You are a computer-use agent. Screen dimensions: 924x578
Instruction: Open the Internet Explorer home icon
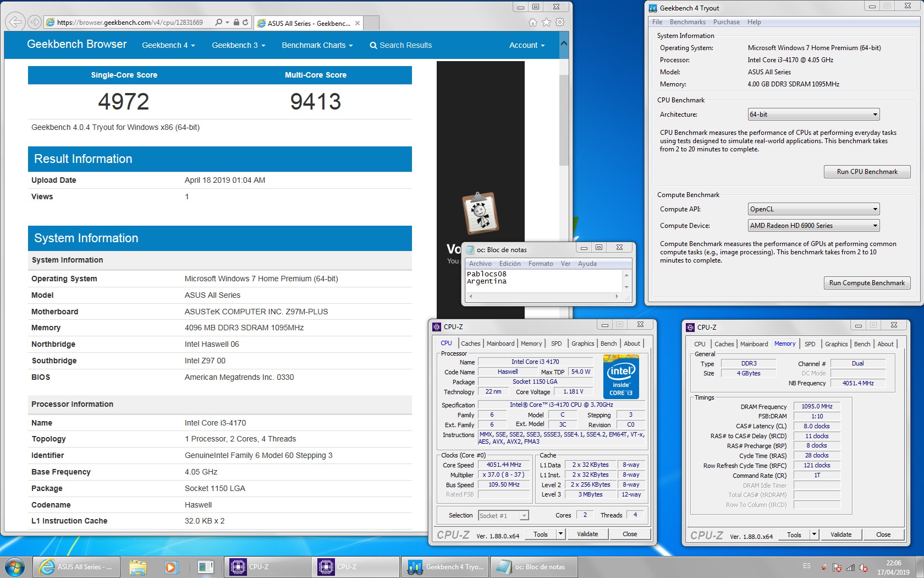(x=532, y=23)
